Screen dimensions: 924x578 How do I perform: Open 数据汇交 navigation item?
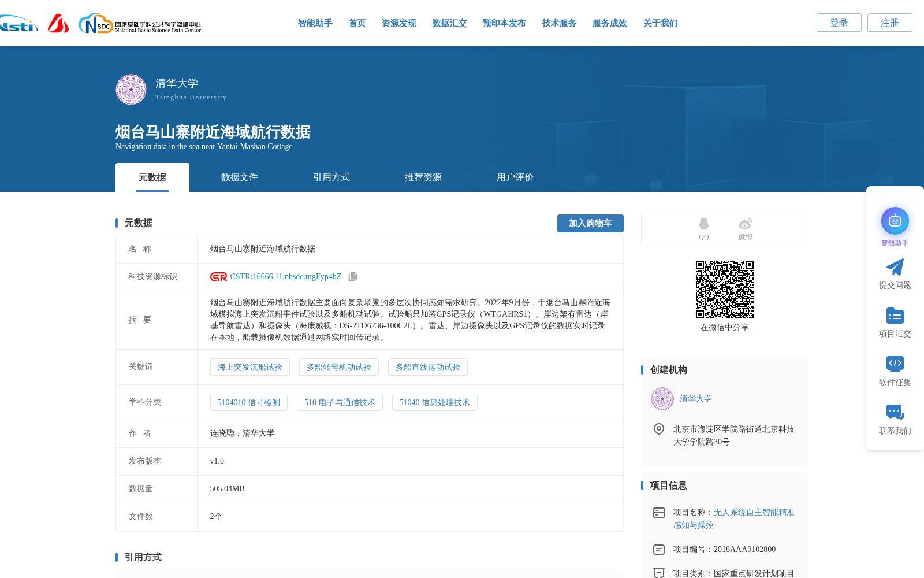(x=449, y=23)
